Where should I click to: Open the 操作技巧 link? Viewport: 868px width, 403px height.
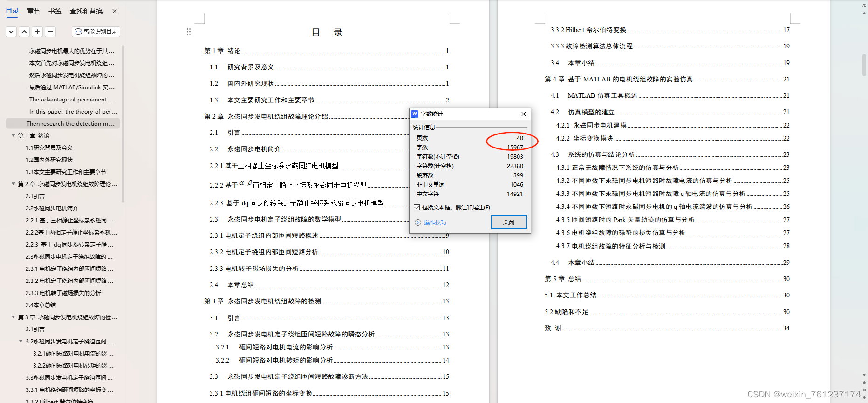tap(435, 222)
